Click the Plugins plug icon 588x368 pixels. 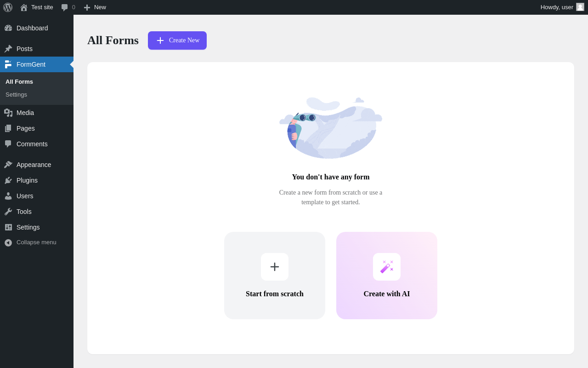(x=8, y=180)
